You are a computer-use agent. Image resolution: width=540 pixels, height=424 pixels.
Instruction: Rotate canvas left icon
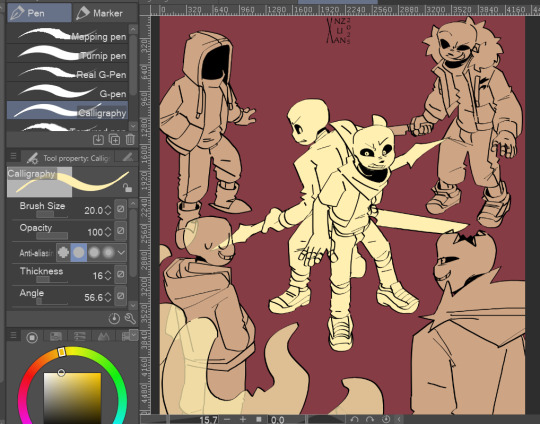354,419
